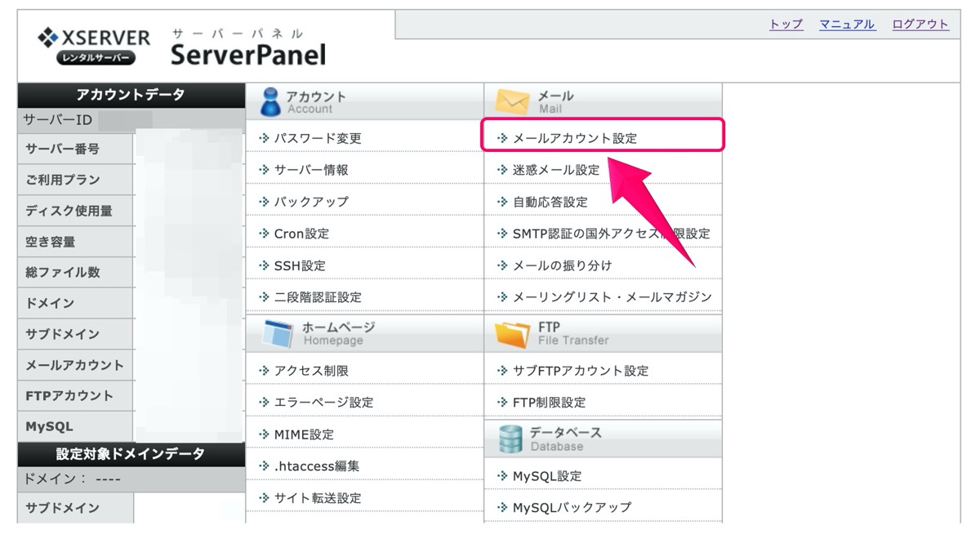This screenshot has width=980, height=548.
Task: Open SSH設定
Action: pos(300,265)
